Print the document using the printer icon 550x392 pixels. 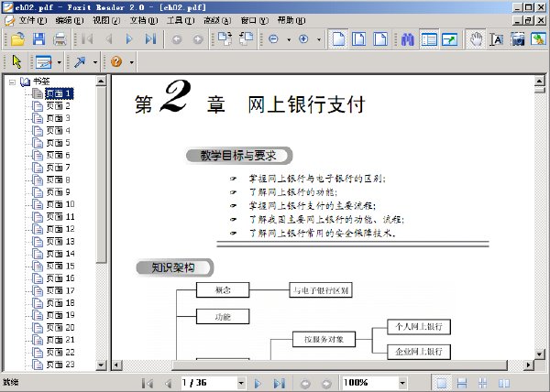click(60, 38)
